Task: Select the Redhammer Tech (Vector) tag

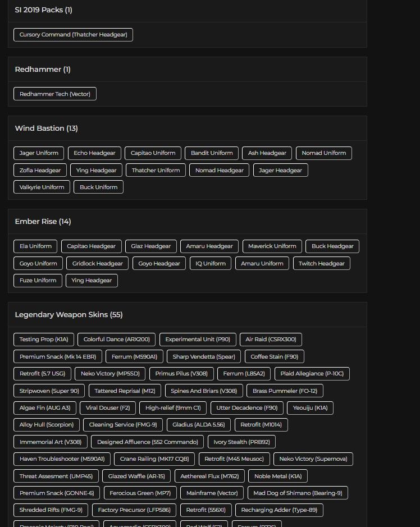Action: (x=55, y=94)
